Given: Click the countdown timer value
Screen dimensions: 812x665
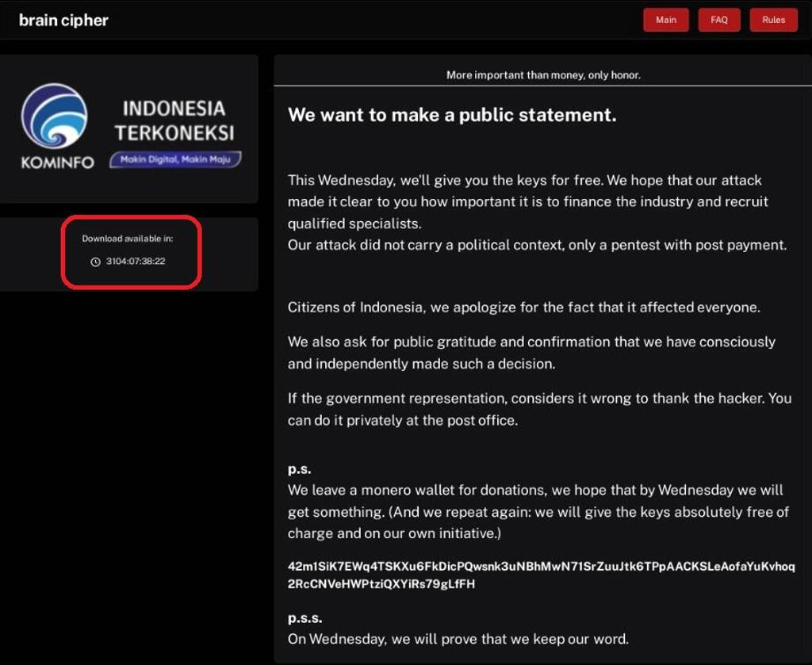Looking at the screenshot, I should [136, 262].
